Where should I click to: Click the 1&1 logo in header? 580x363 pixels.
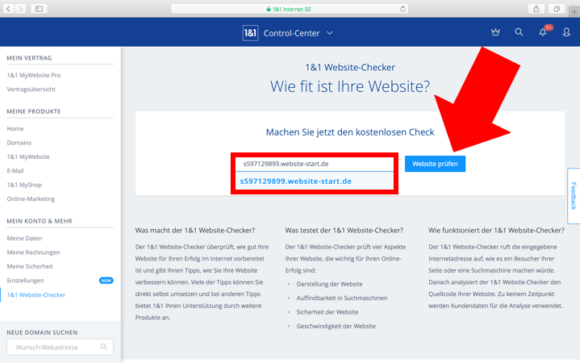pyautogui.click(x=250, y=33)
